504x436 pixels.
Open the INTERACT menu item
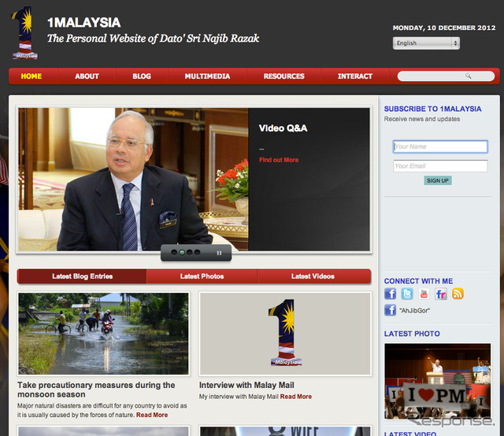point(355,76)
